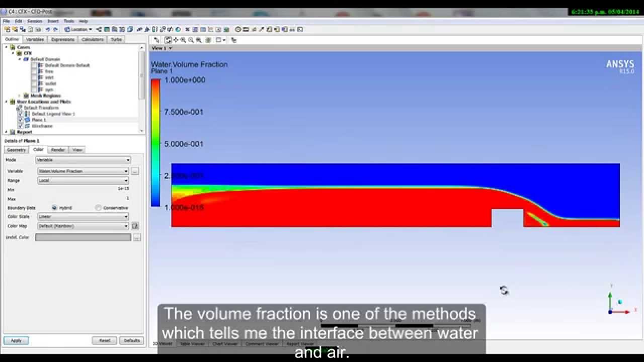
Task: Select the Hybrid radio button
Action: pyautogui.click(x=54, y=208)
